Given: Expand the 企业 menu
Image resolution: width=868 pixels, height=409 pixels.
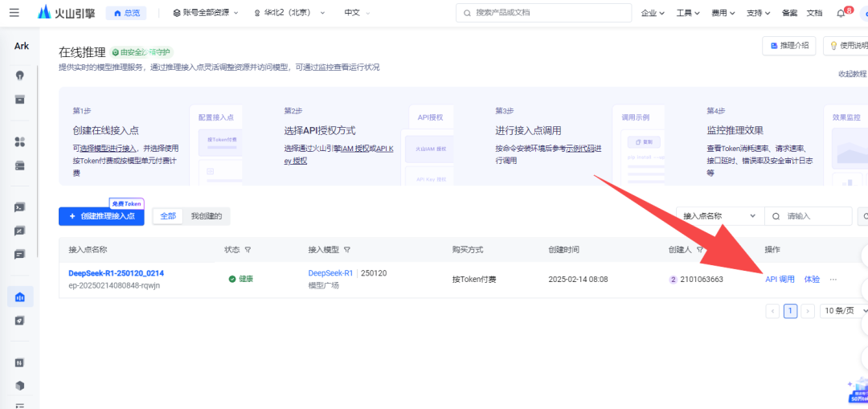Looking at the screenshot, I should [x=653, y=14].
